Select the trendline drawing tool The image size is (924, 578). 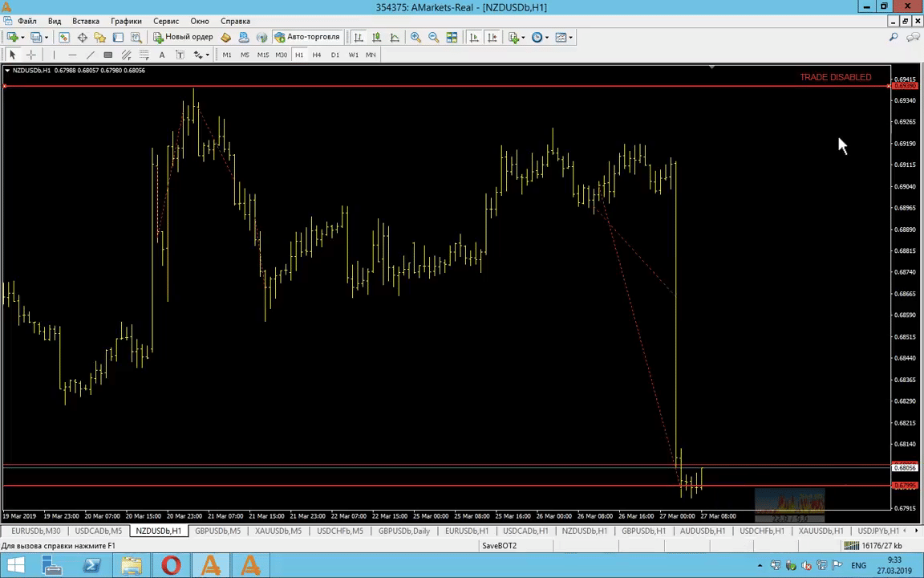click(90, 55)
